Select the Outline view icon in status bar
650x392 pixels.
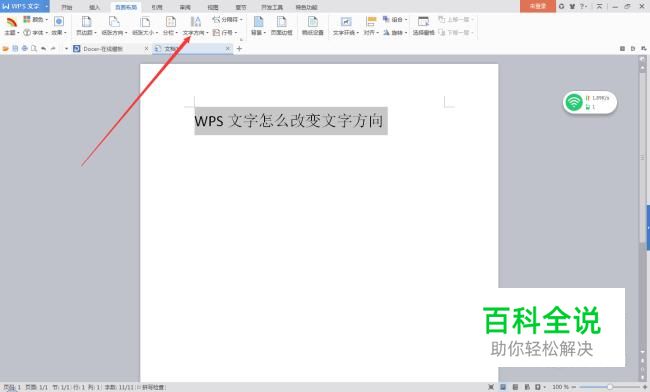pyautogui.click(x=515, y=387)
